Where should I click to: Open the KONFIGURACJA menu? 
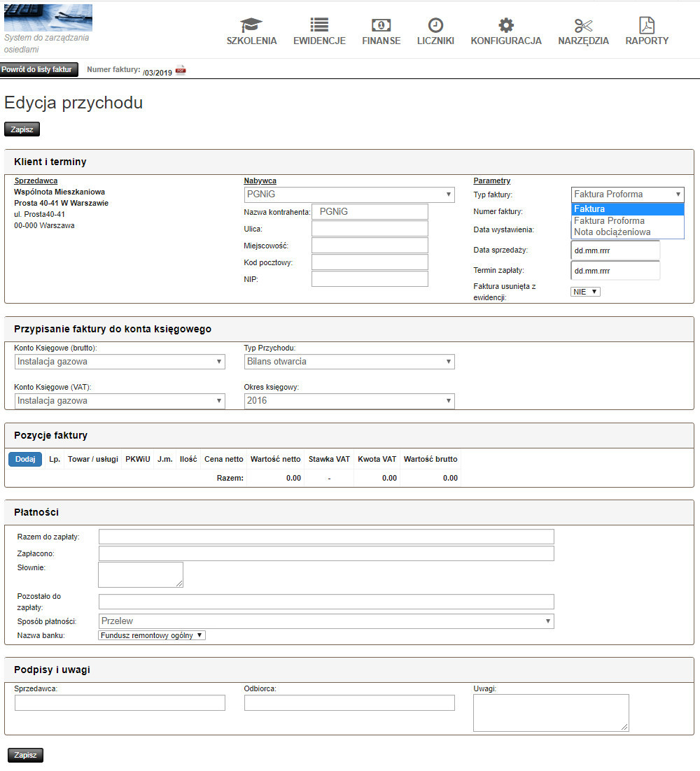(505, 41)
